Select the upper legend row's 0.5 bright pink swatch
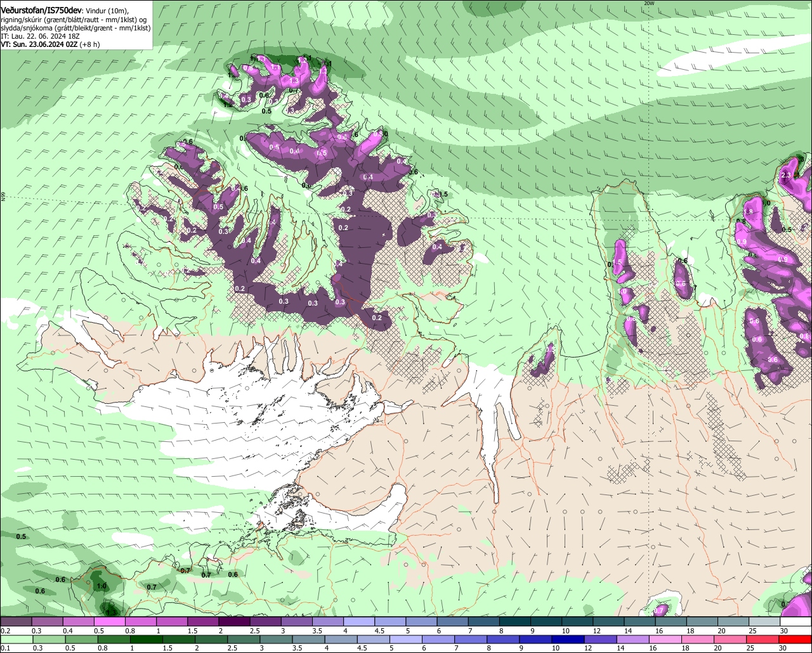The height and width of the screenshot is (653, 812). tap(110, 621)
